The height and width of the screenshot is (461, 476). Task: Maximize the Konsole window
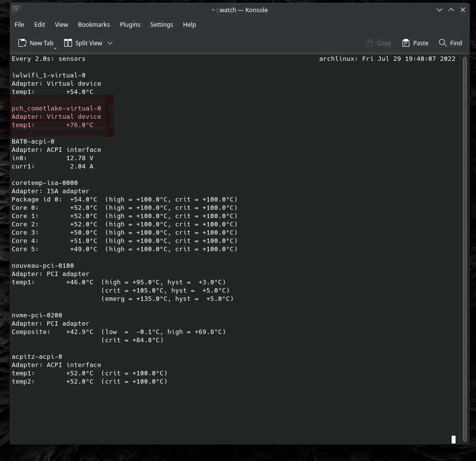click(451, 10)
